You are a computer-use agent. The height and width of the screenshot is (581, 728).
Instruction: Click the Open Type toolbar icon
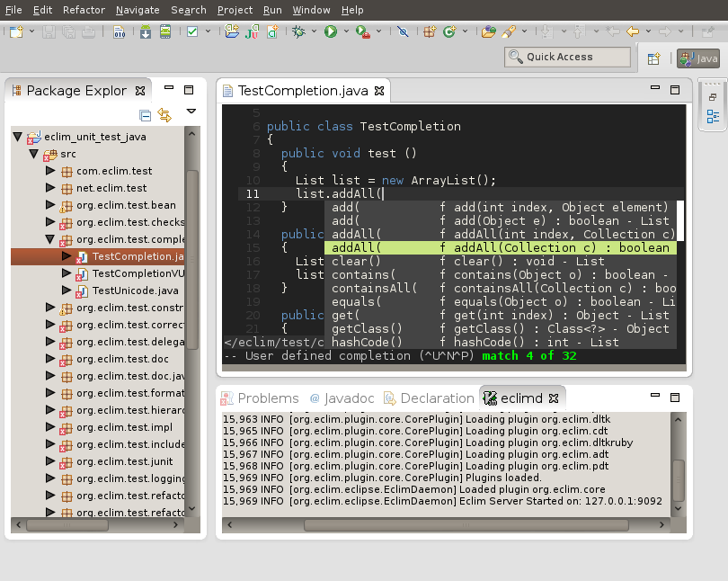click(x=488, y=31)
